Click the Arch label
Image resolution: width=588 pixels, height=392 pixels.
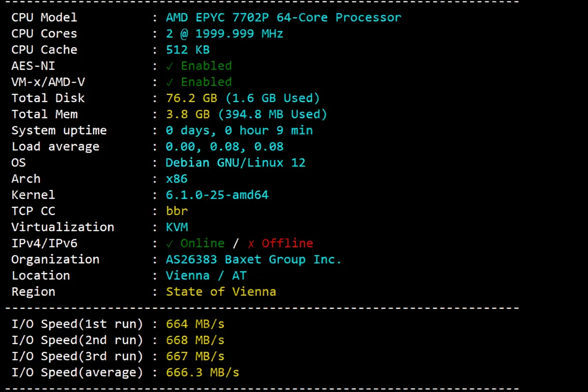(x=26, y=179)
